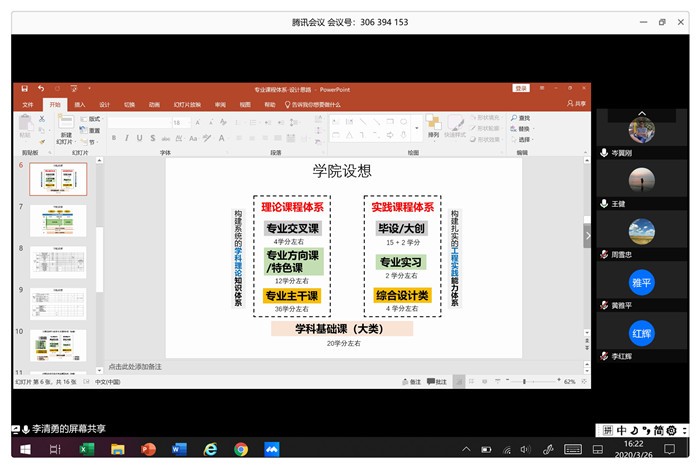
Task: Click the Share button in PowerPoint
Action: point(576,104)
